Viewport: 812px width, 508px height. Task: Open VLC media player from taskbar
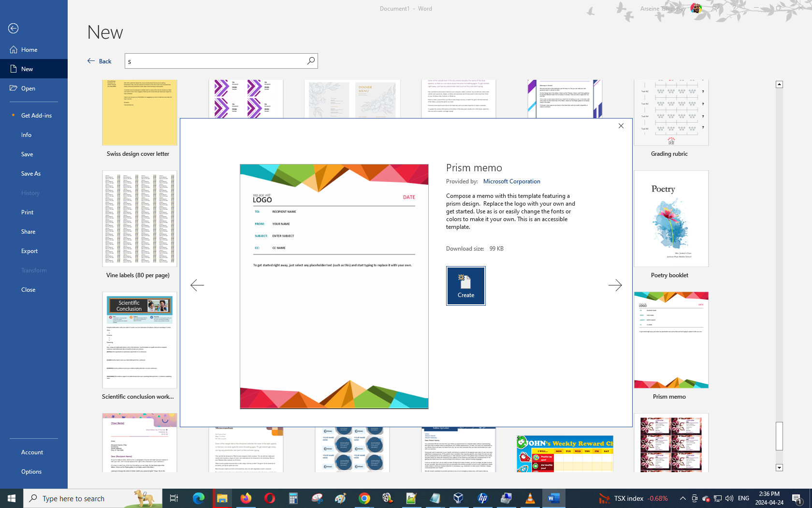[530, 498]
